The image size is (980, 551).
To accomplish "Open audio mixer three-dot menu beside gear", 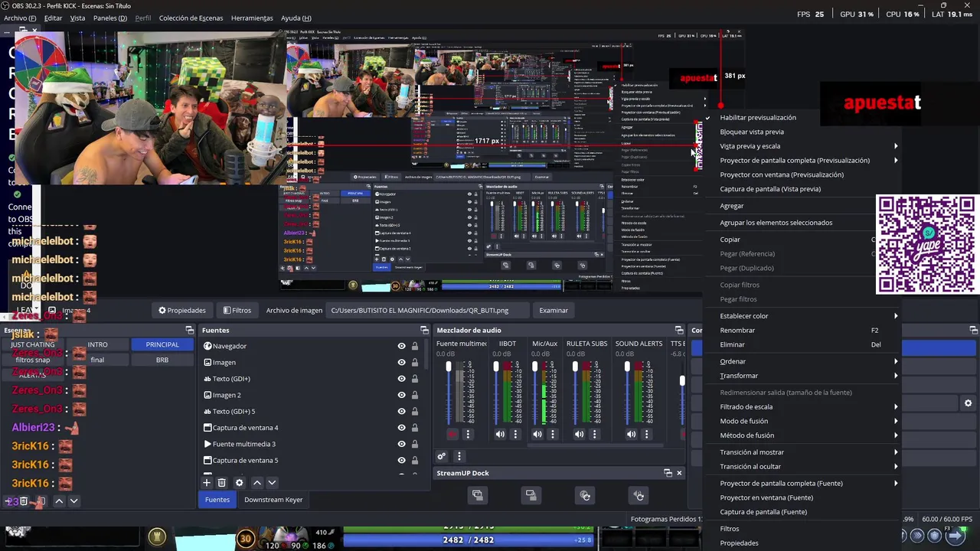I will click(x=459, y=456).
